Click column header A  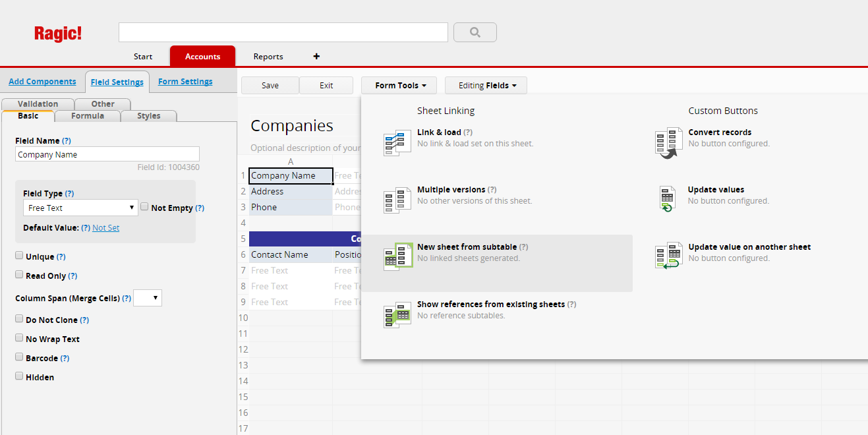coord(291,161)
